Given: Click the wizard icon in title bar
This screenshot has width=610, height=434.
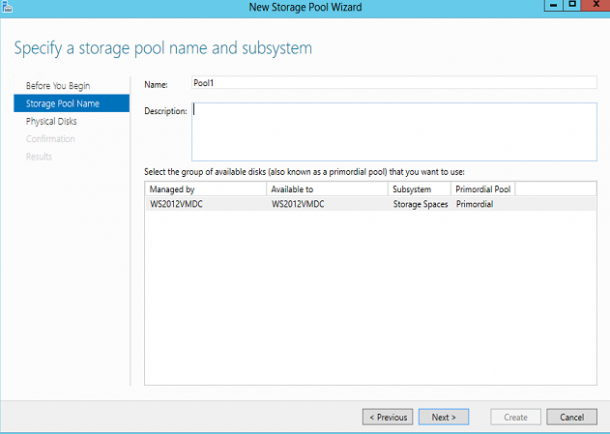Looking at the screenshot, I should [7, 7].
